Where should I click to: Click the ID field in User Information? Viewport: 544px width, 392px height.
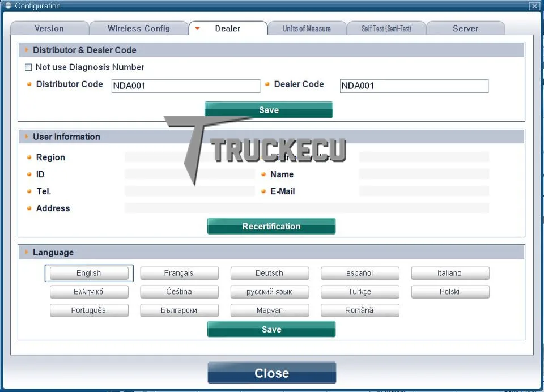190,174
